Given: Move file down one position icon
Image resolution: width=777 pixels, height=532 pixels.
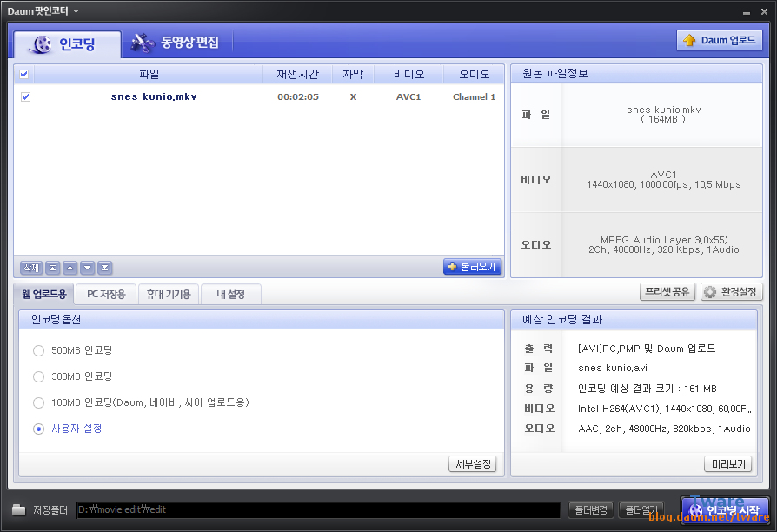Looking at the screenshot, I should (x=87, y=268).
